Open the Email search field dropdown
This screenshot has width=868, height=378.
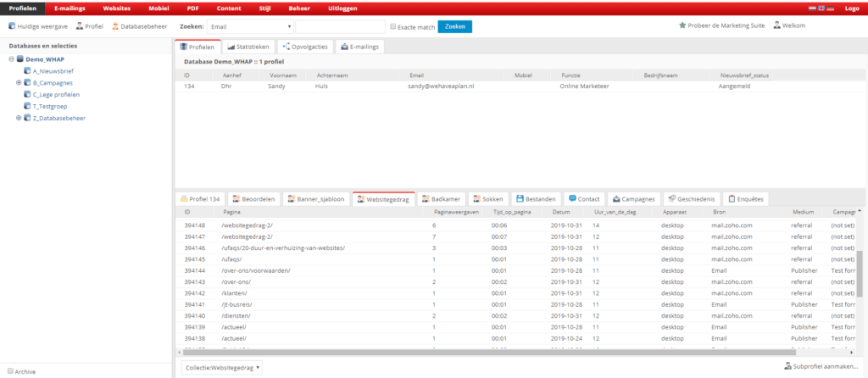(288, 26)
